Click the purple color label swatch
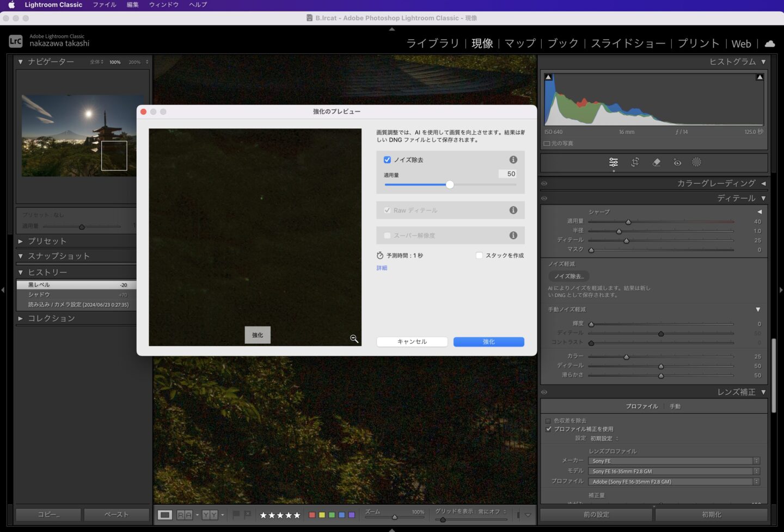The width and height of the screenshot is (784, 532). (x=352, y=515)
